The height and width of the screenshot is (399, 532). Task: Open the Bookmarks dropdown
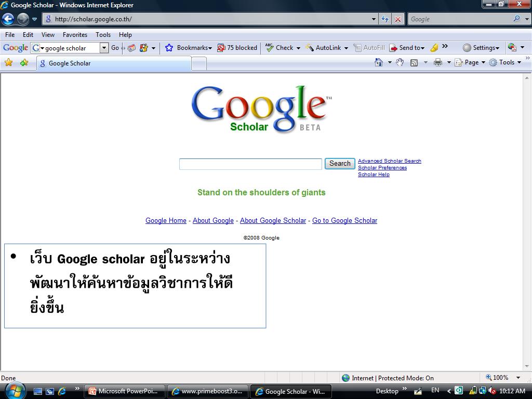(194, 48)
